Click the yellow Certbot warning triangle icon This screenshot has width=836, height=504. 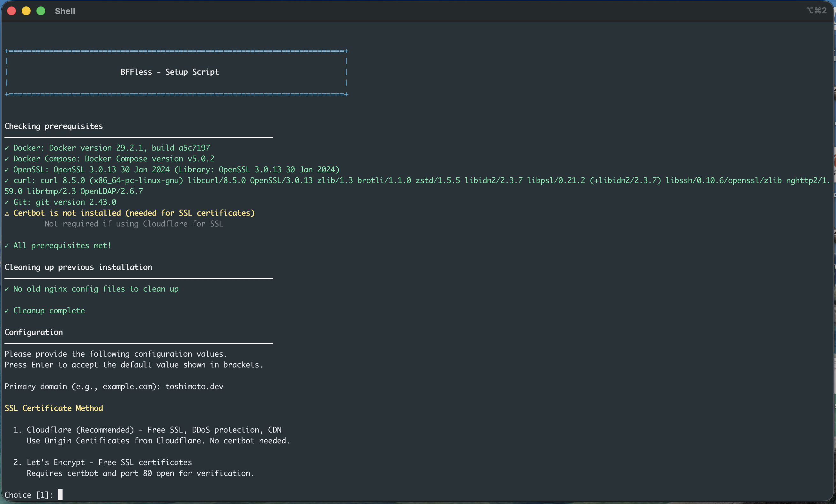[x=7, y=213]
